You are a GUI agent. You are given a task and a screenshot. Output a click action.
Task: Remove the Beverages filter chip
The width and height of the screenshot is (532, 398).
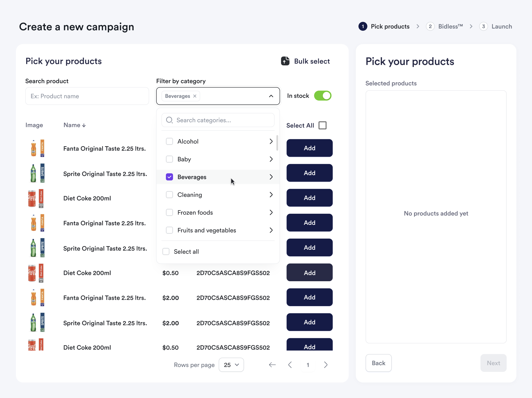pos(195,96)
